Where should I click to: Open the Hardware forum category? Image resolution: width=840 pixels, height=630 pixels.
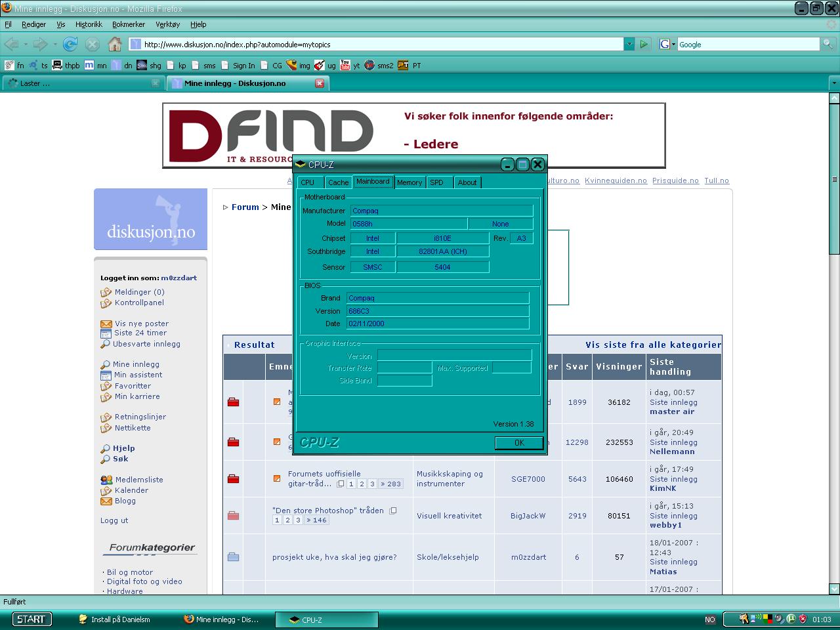click(125, 591)
